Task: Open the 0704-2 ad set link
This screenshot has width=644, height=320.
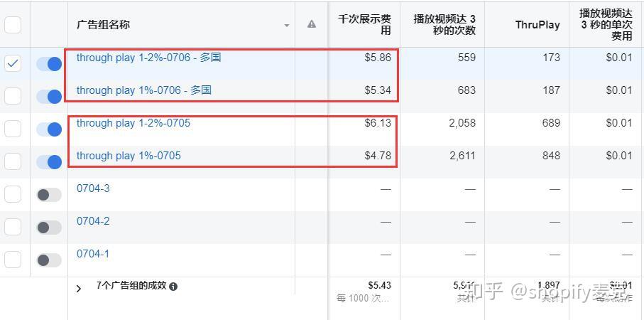Action: pos(93,221)
